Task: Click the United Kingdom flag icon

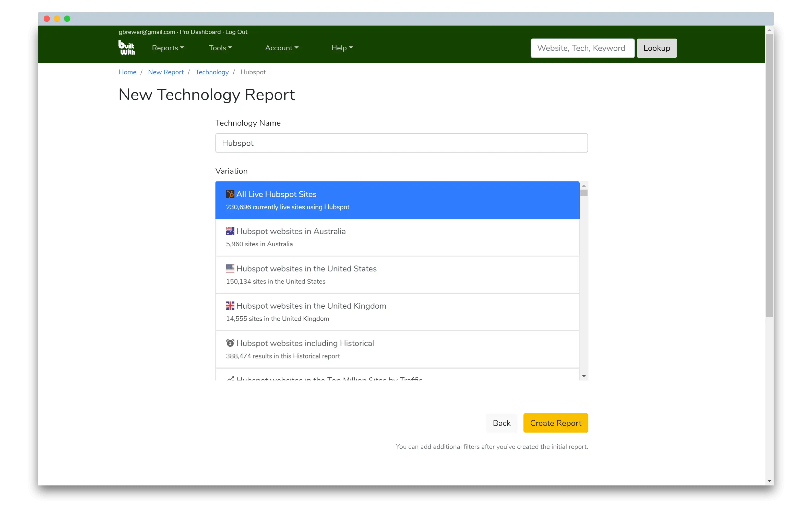Action: click(230, 306)
